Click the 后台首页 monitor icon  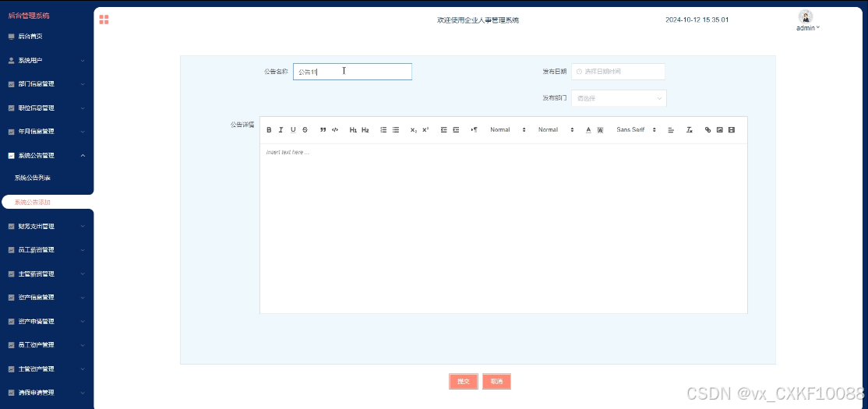click(11, 37)
